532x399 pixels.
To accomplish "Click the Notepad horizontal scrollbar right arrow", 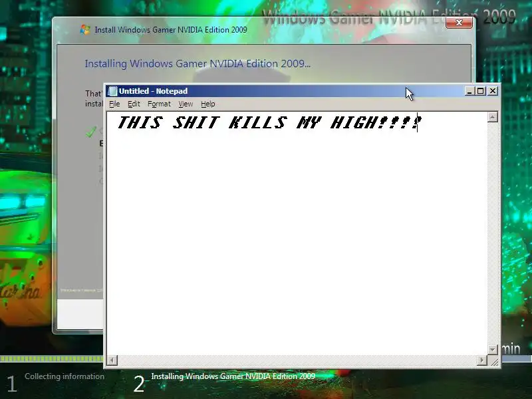I will coord(481,360).
